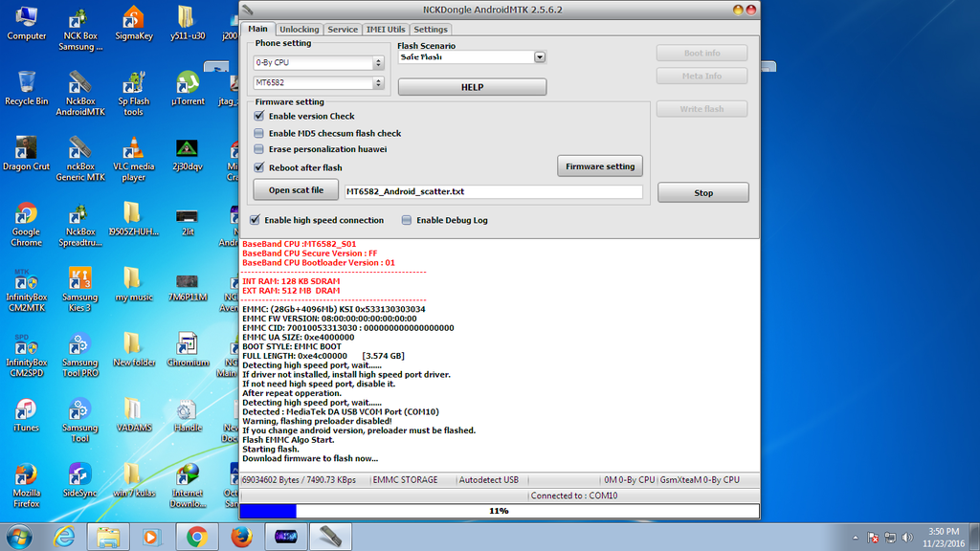Click the Firmware setting button
Image resolution: width=980 pixels, height=551 pixels.
599,166
